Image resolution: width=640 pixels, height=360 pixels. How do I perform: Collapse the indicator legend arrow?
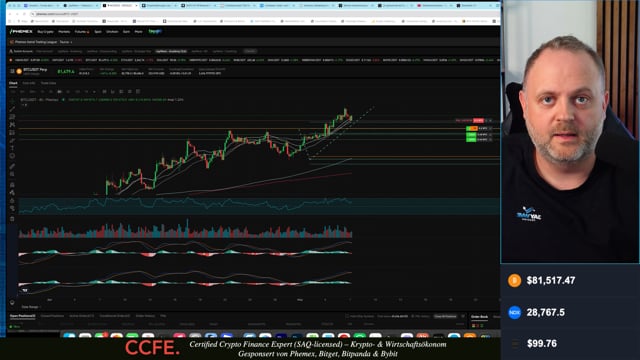[23, 105]
